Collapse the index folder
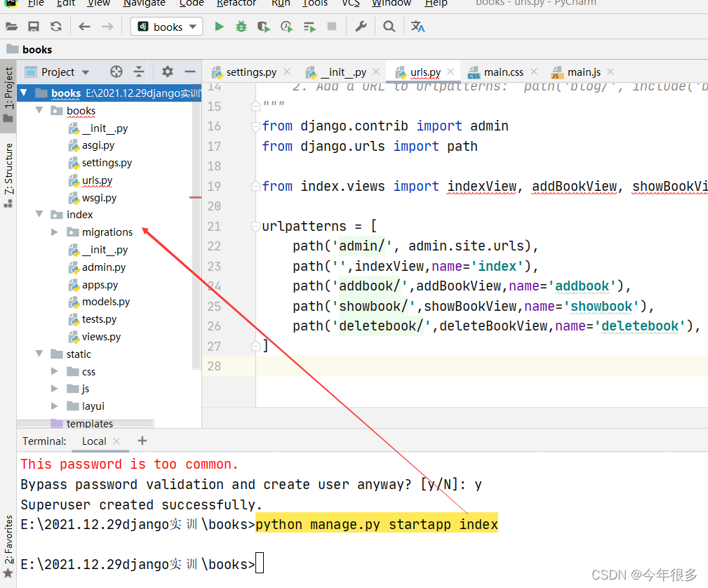This screenshot has height=588, width=708. 39,214
